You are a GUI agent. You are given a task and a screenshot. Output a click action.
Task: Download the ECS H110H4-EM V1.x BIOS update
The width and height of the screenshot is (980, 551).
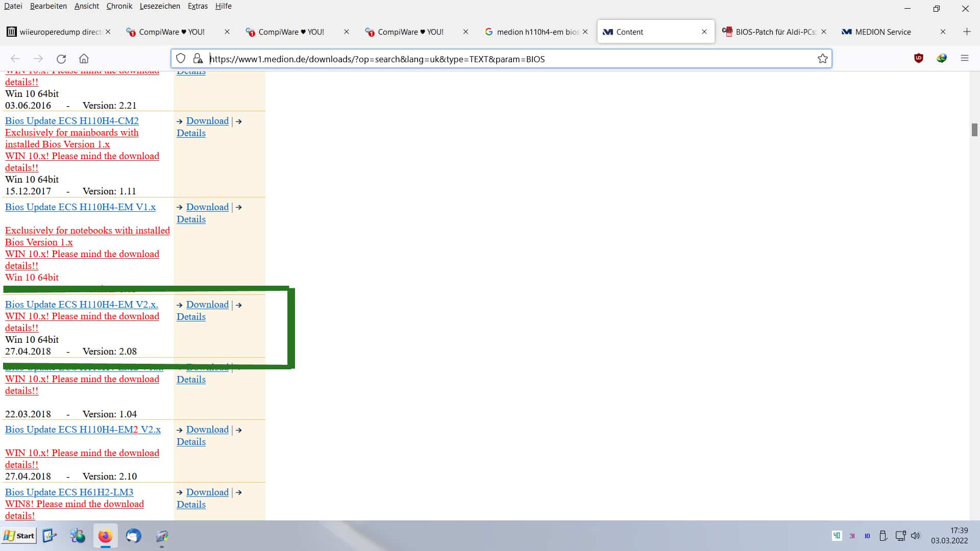207,207
